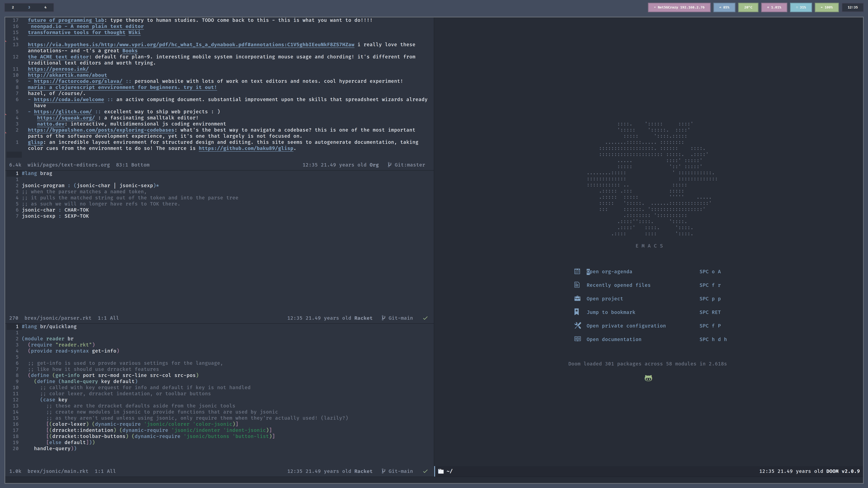This screenshot has width=868, height=488.
Task: Click the checkmark in parser.rkt modeline
Action: [425, 318]
